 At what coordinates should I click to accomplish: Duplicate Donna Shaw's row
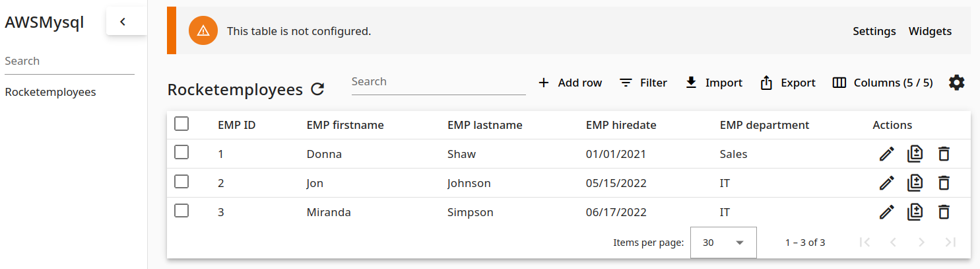(x=915, y=154)
